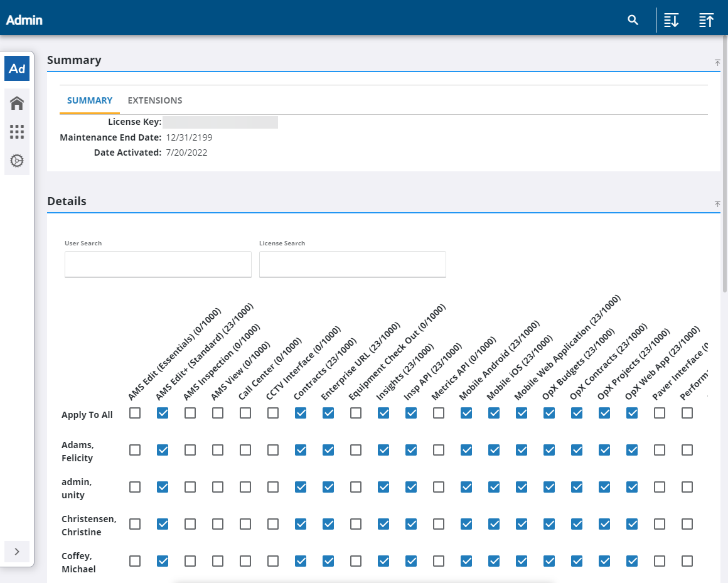Open the apps grid icon in sidebar

click(17, 132)
